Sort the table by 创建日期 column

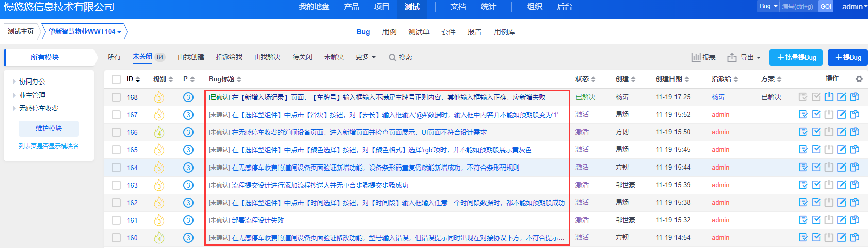coord(672,79)
